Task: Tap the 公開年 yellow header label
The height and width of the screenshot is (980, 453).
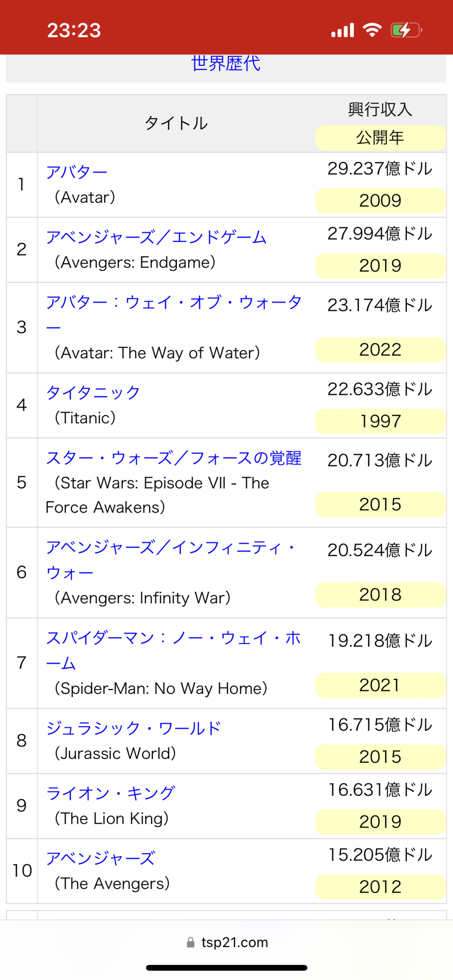Action: point(380,138)
